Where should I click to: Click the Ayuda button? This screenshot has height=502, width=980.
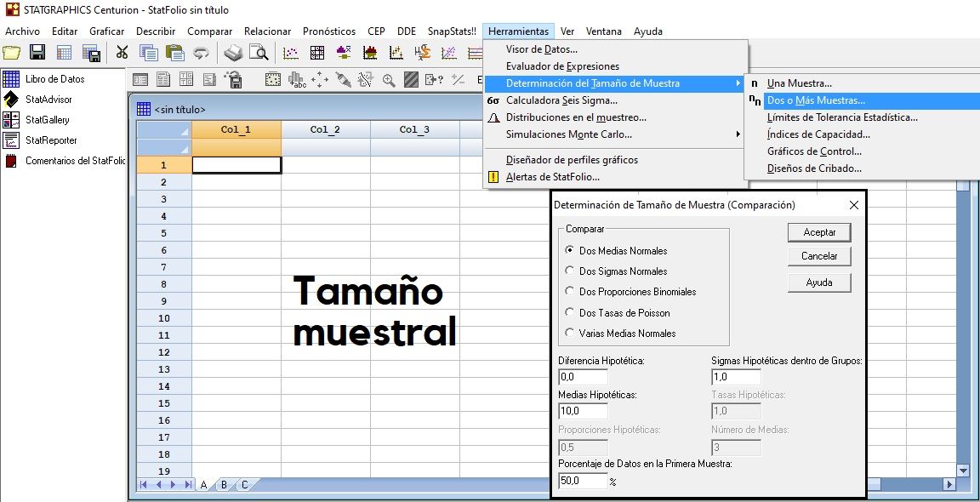tap(818, 281)
